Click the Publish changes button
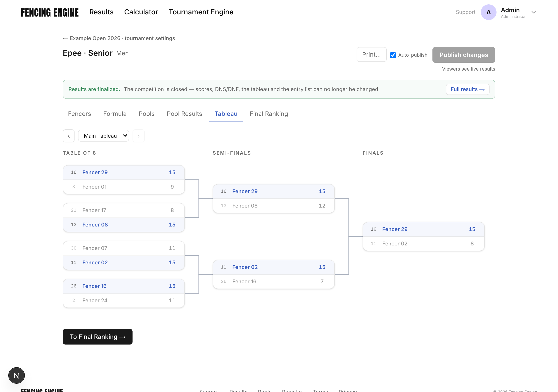Image resolution: width=558 pixels, height=392 pixels. point(463,55)
